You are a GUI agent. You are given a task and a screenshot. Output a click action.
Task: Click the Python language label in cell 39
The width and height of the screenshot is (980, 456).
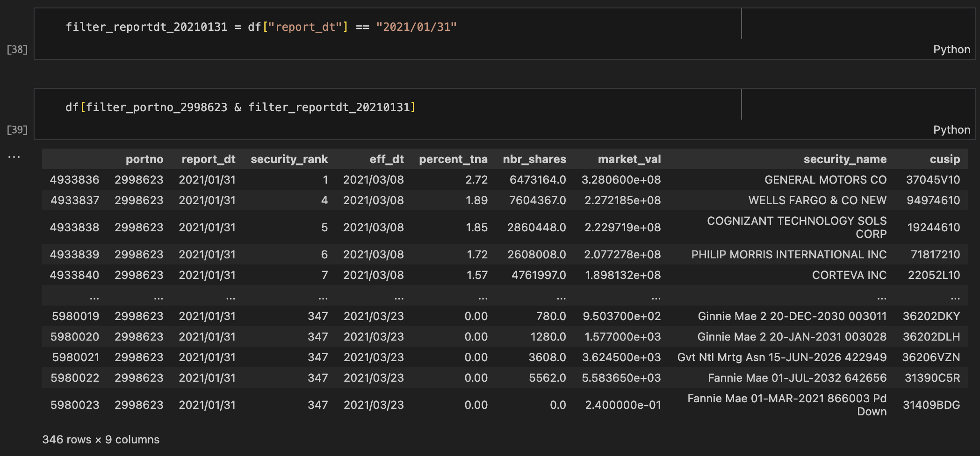point(951,130)
